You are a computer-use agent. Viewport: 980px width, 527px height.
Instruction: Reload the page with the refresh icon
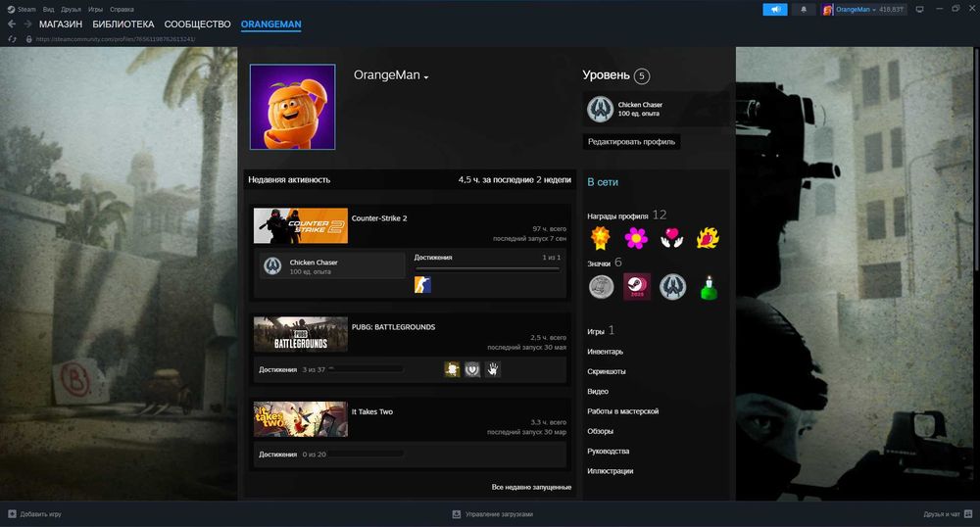pos(12,39)
